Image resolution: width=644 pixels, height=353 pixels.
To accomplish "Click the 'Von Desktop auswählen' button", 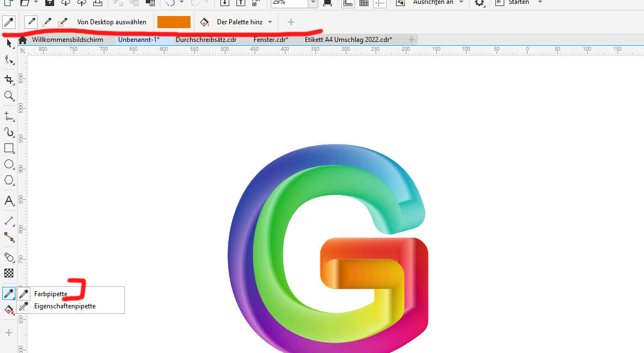I will tap(112, 22).
